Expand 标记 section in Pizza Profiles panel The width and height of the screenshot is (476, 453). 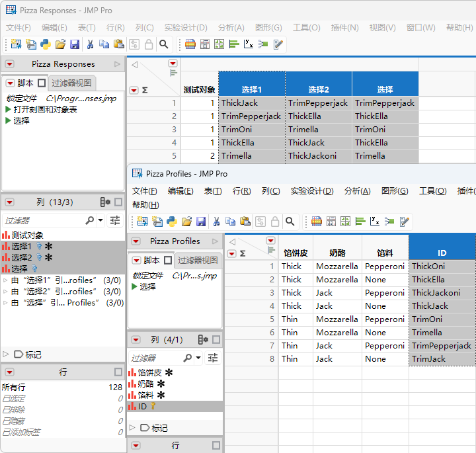tap(132, 427)
